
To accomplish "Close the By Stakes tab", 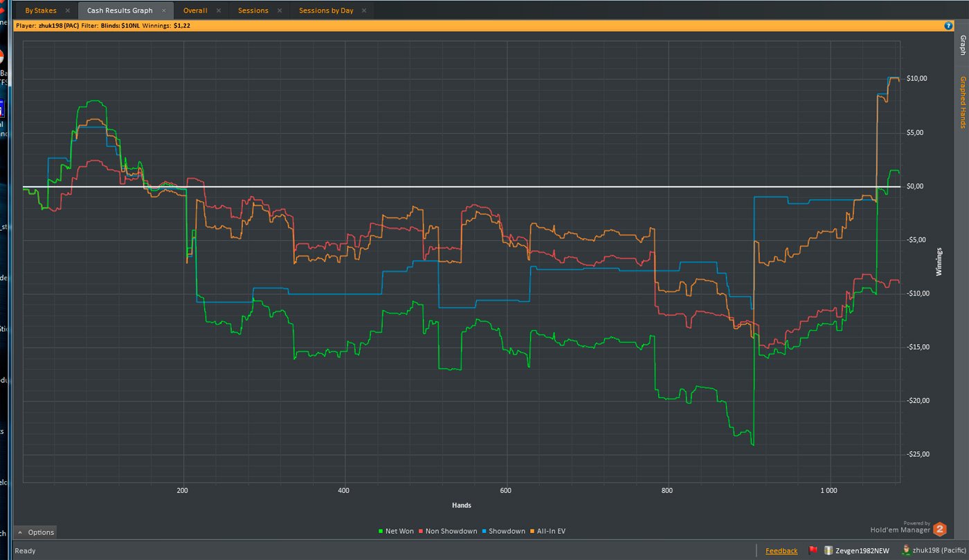I will click(x=67, y=10).
